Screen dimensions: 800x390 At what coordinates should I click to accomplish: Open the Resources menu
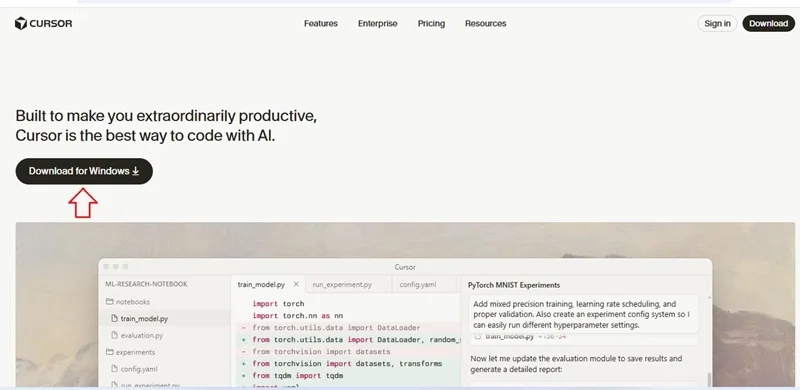coord(485,23)
